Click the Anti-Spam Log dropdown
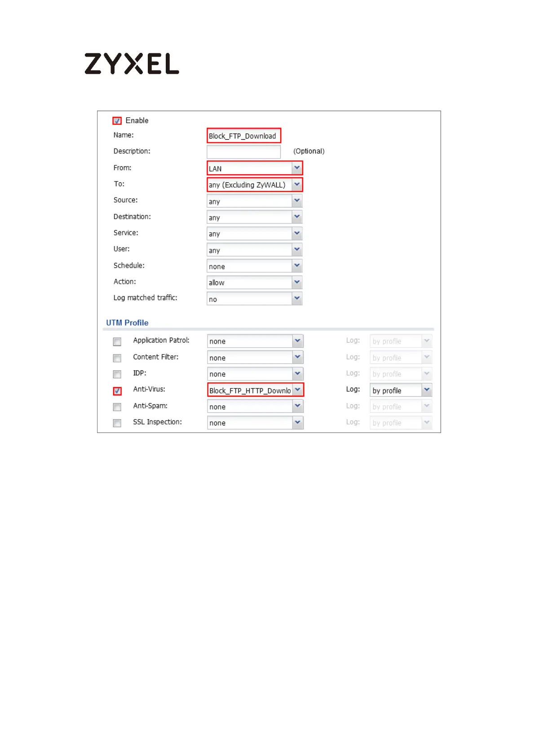 [x=401, y=407]
